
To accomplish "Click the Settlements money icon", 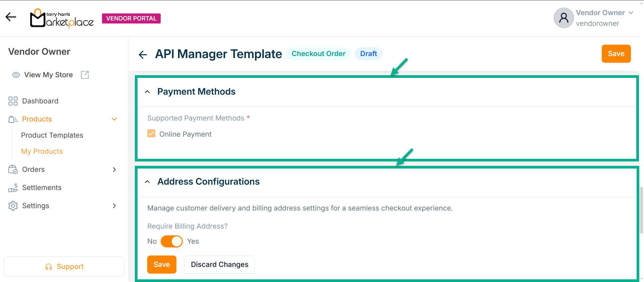I will coord(13,188).
